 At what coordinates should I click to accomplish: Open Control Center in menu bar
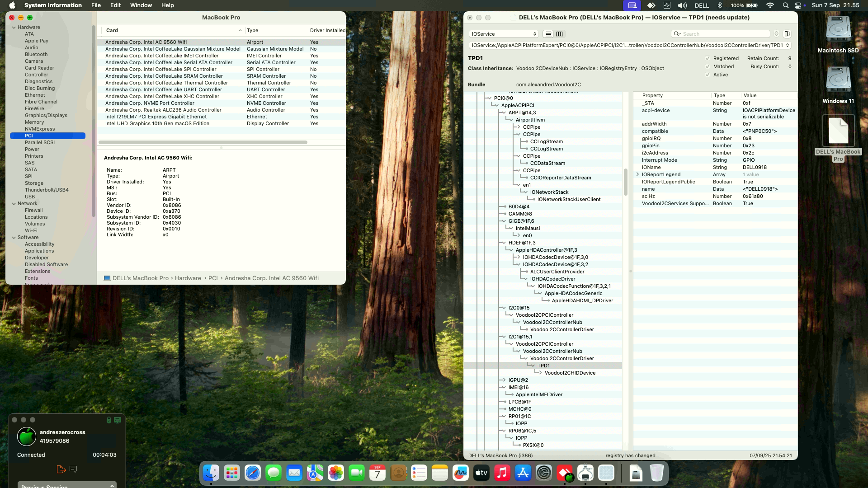coord(798,5)
